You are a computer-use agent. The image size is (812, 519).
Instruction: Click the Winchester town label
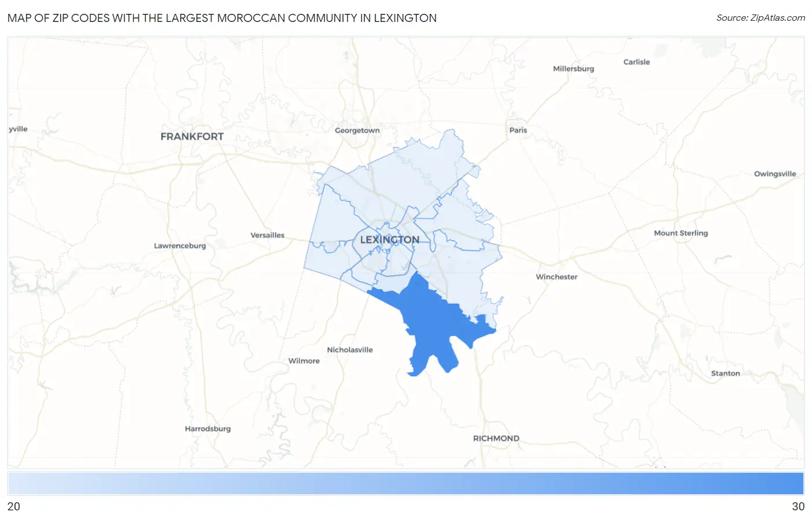click(557, 277)
